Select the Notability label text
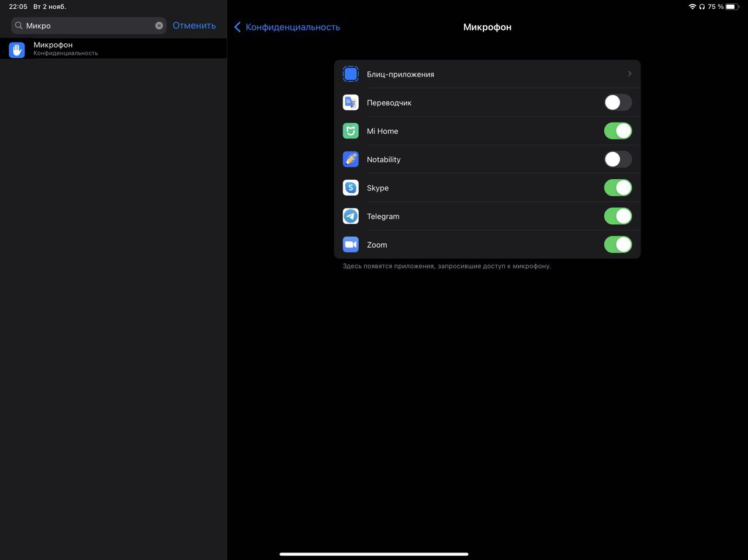 tap(384, 159)
